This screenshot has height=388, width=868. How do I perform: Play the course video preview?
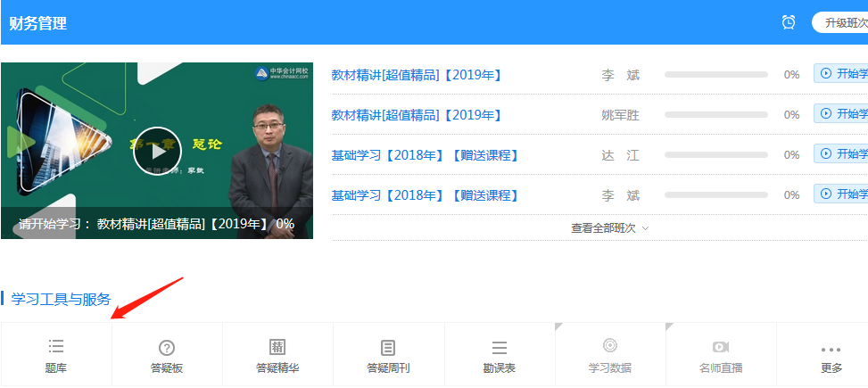click(157, 152)
